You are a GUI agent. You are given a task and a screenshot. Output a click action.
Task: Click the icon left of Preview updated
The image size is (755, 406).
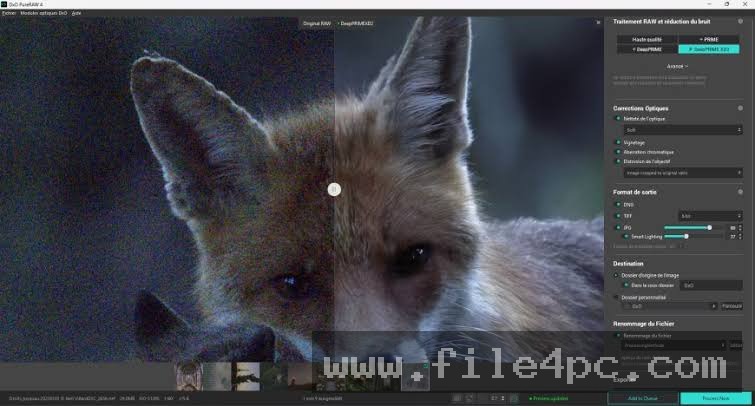click(x=514, y=398)
